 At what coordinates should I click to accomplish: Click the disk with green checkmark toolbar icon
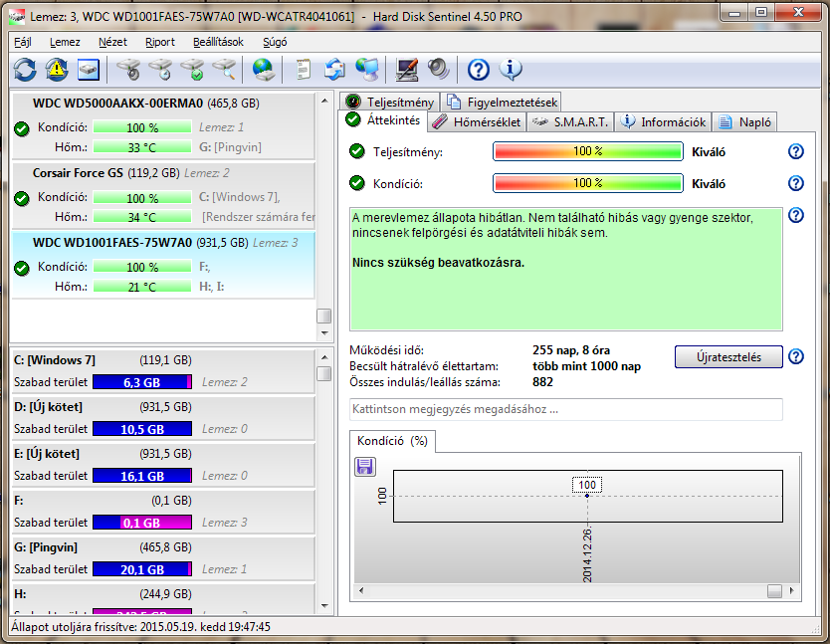(x=192, y=70)
